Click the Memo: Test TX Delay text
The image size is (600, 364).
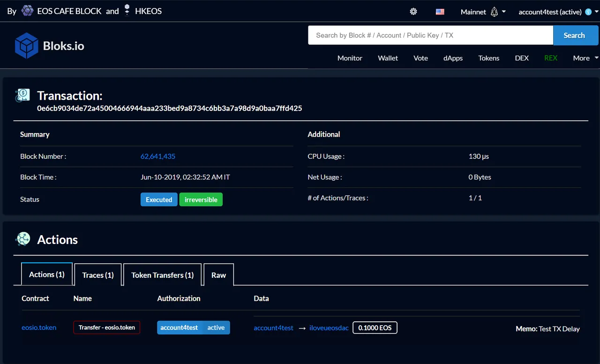click(547, 329)
